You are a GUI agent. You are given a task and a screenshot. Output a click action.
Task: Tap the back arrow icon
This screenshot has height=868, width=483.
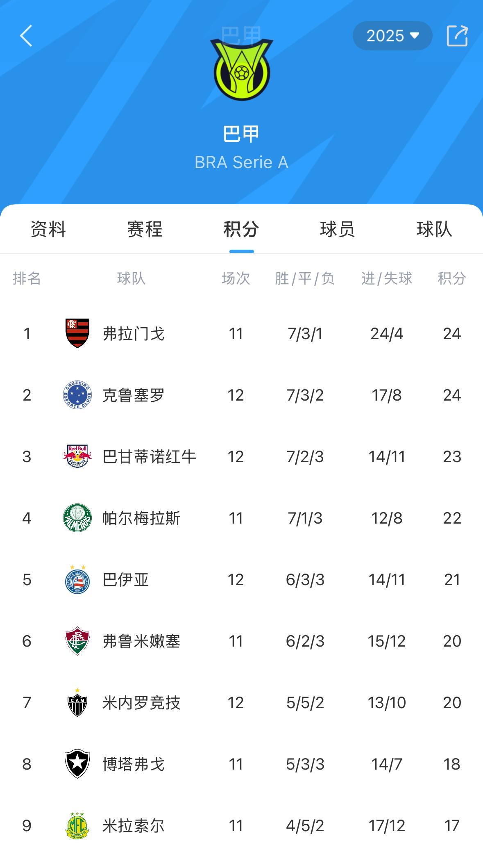pyautogui.click(x=26, y=36)
